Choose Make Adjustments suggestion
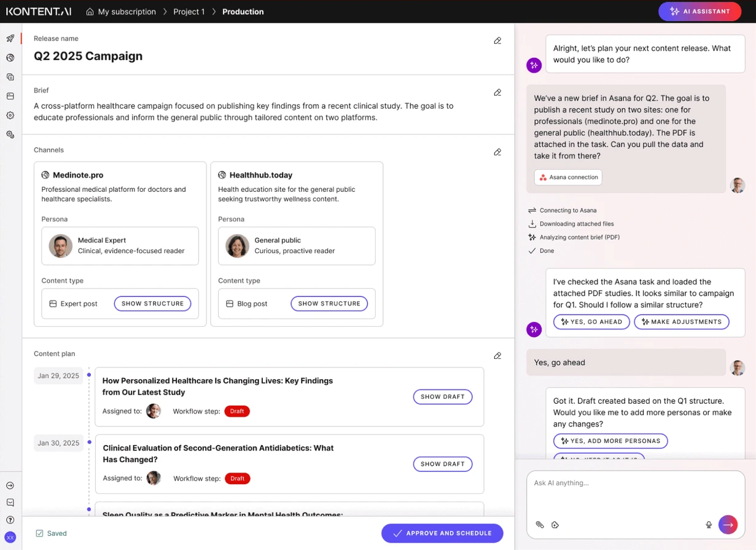 click(681, 322)
